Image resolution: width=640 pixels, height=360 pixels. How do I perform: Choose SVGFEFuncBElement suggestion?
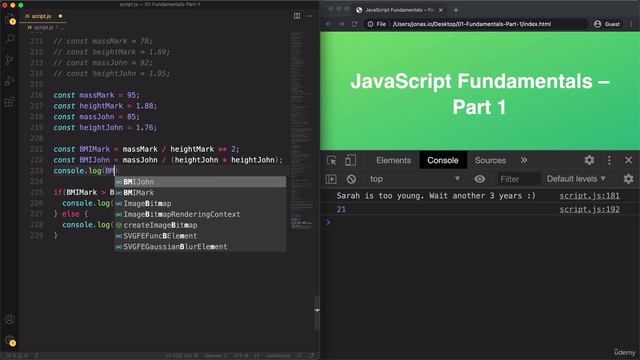pos(200,236)
